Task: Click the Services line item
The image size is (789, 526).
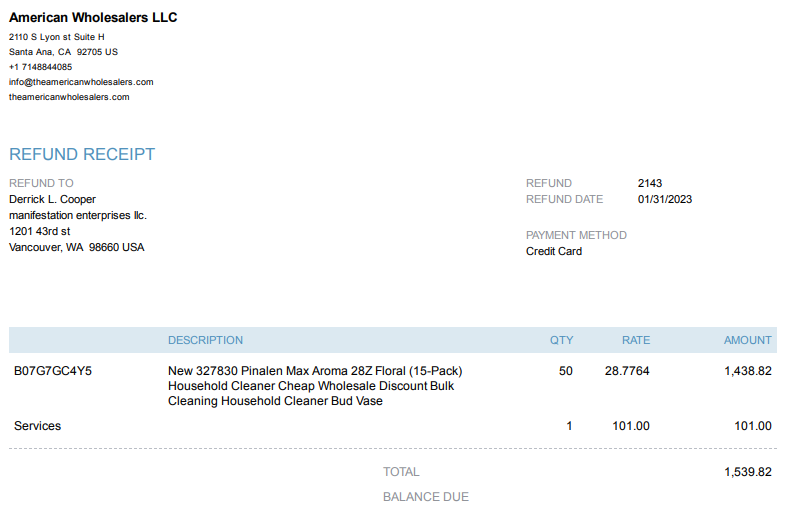Action: 37,426
